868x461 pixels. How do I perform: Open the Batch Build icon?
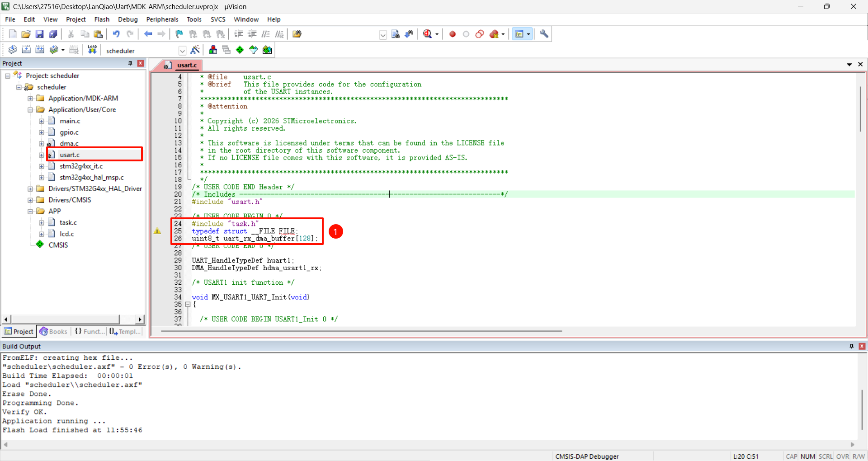54,50
